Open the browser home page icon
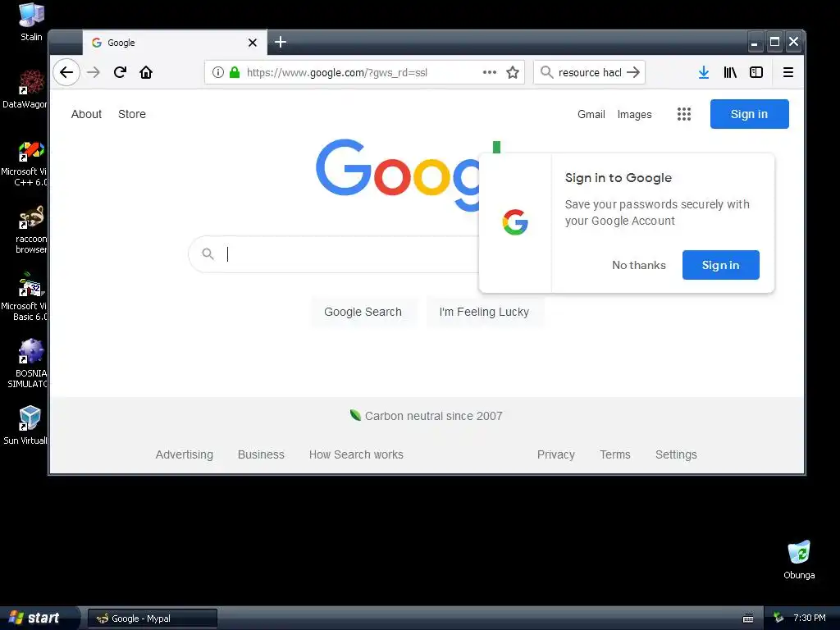 [146, 72]
